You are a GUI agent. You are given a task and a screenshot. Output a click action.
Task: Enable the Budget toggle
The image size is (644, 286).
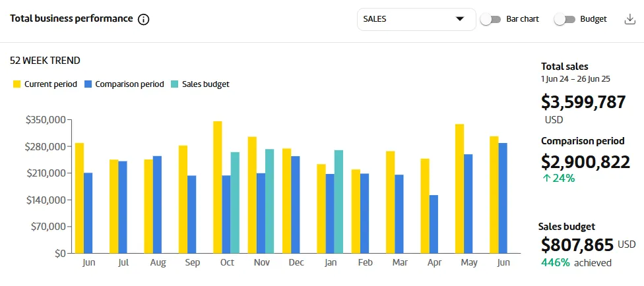[x=564, y=19]
